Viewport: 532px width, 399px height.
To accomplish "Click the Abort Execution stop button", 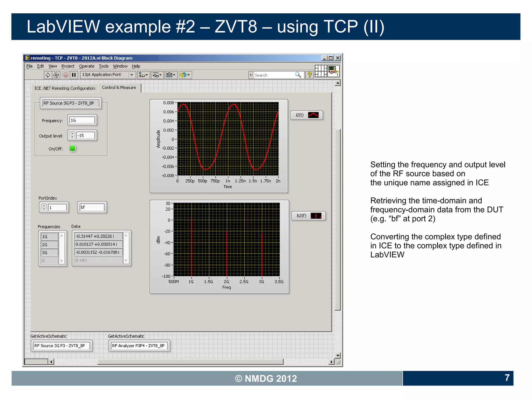I will [x=66, y=75].
